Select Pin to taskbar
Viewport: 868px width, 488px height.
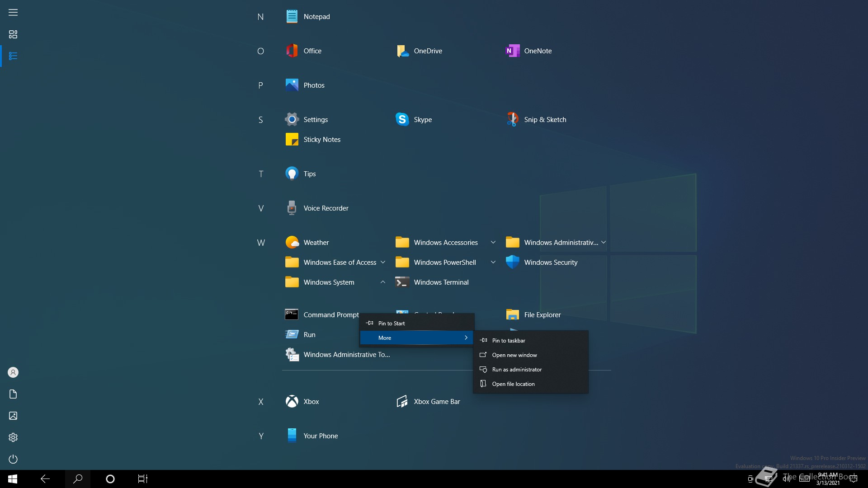coord(531,341)
